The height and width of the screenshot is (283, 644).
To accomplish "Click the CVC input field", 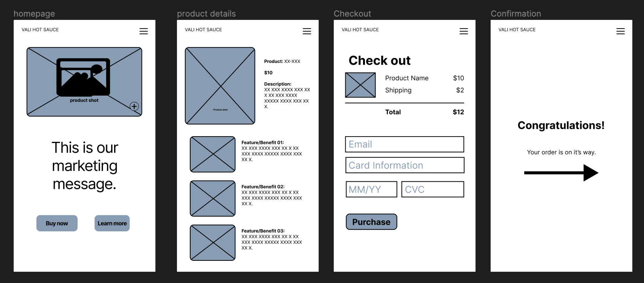I will click(432, 189).
